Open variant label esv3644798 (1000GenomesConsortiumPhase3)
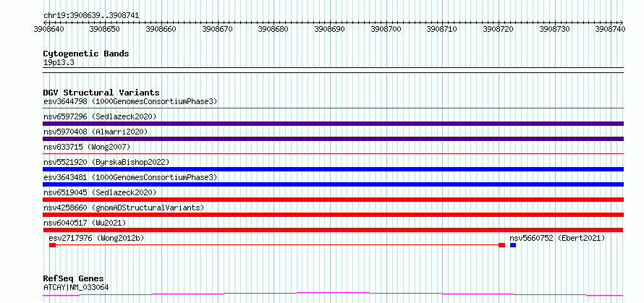 click(130, 101)
